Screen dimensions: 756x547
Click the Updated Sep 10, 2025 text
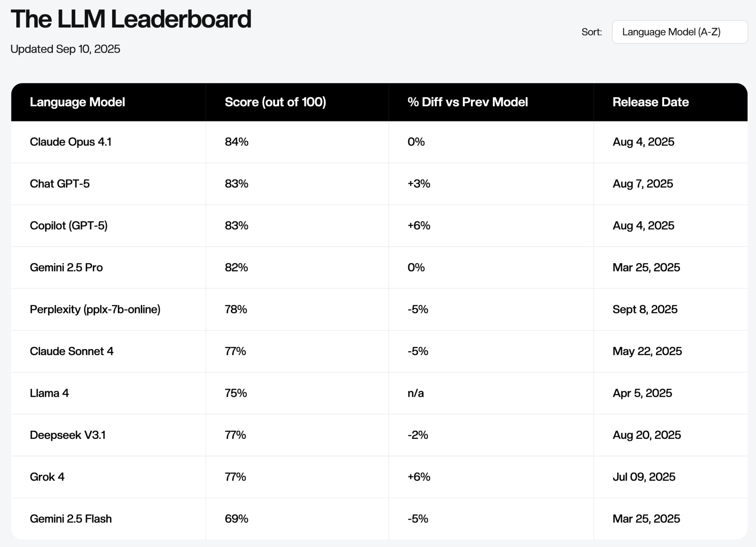65,49
